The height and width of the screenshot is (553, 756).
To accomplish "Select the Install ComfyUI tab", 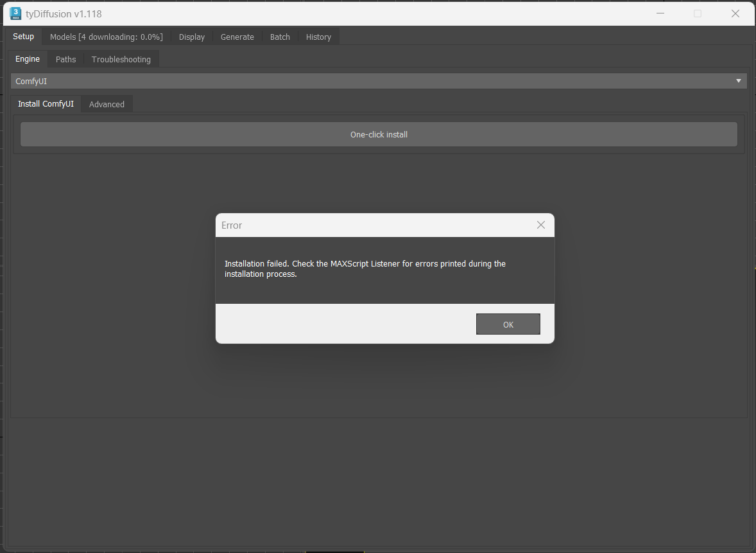I will (x=46, y=104).
